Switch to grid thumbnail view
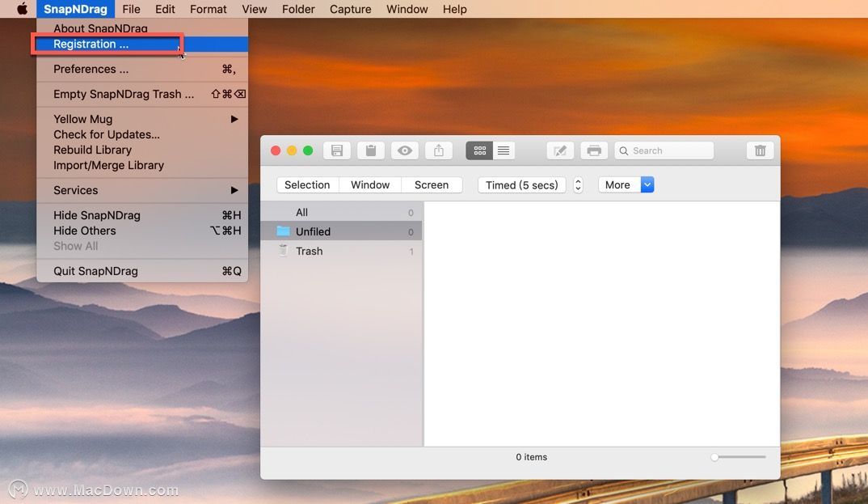Screen dimensions: 868x504 point(479,150)
